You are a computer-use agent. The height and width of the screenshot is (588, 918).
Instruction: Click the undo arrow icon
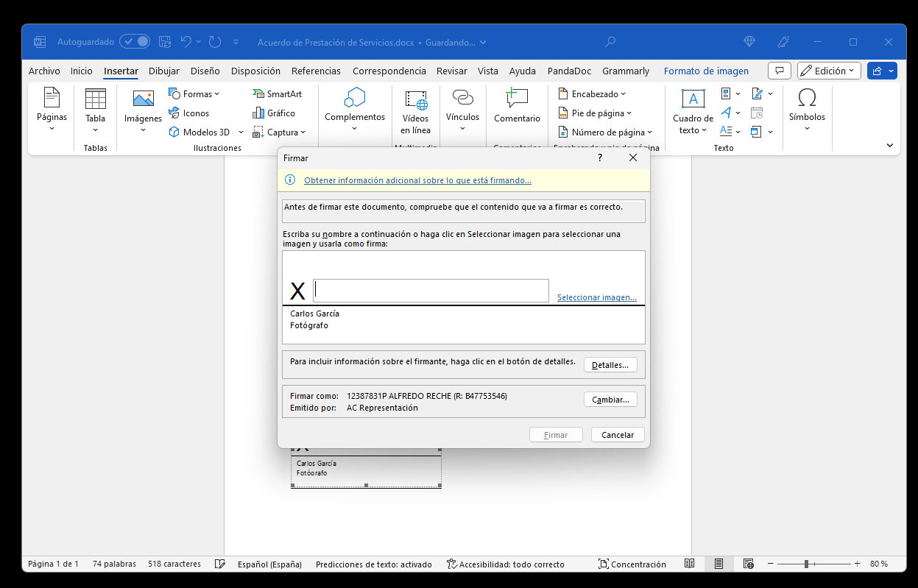tap(186, 42)
